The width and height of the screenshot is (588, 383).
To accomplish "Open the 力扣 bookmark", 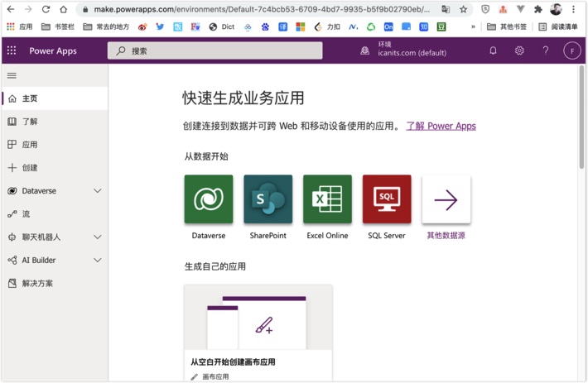I will pyautogui.click(x=327, y=26).
